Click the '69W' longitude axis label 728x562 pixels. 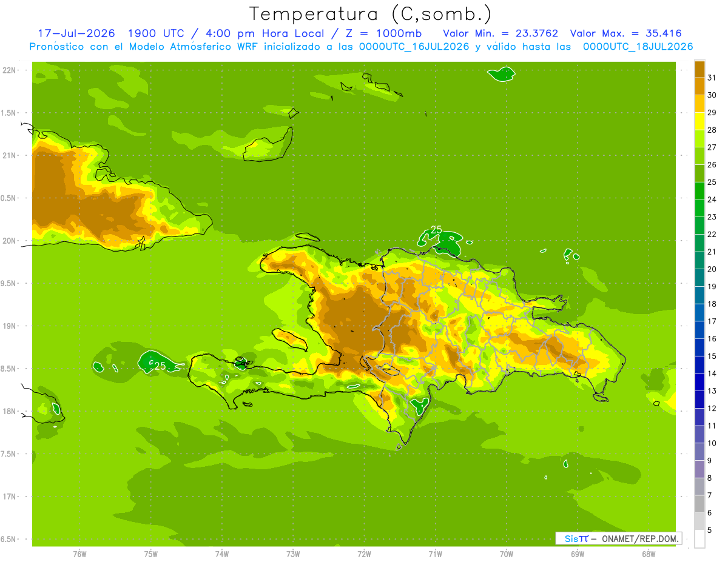click(578, 554)
